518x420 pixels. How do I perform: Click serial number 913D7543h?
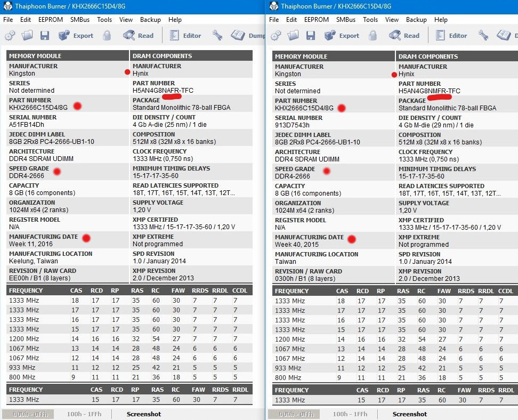point(293,125)
